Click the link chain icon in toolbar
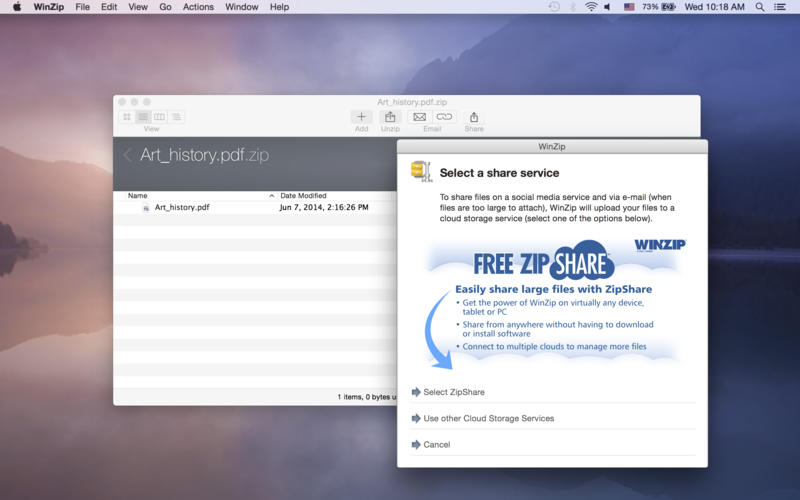 pyautogui.click(x=444, y=117)
